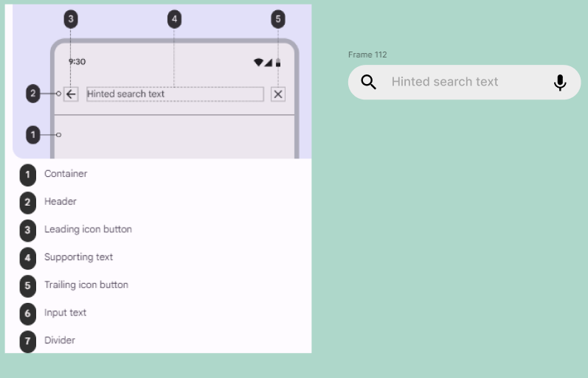
Task: Click the X close icon in the mockup header
Action: [x=278, y=94]
